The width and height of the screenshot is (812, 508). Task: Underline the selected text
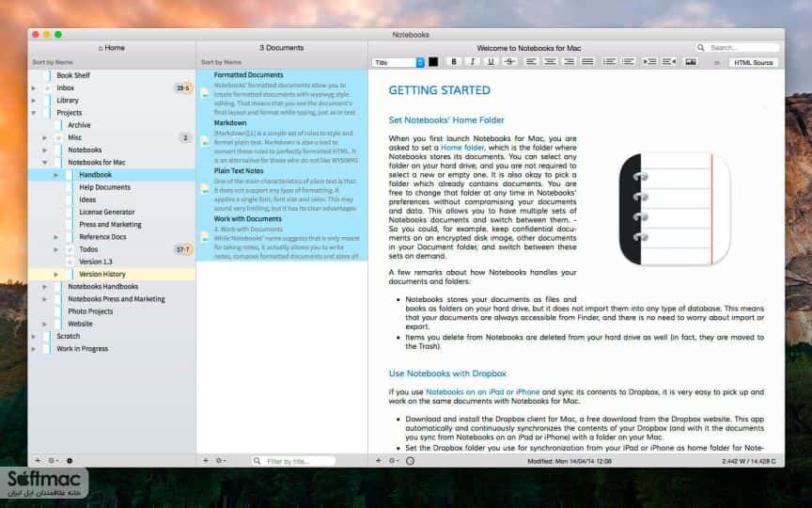pos(491,62)
